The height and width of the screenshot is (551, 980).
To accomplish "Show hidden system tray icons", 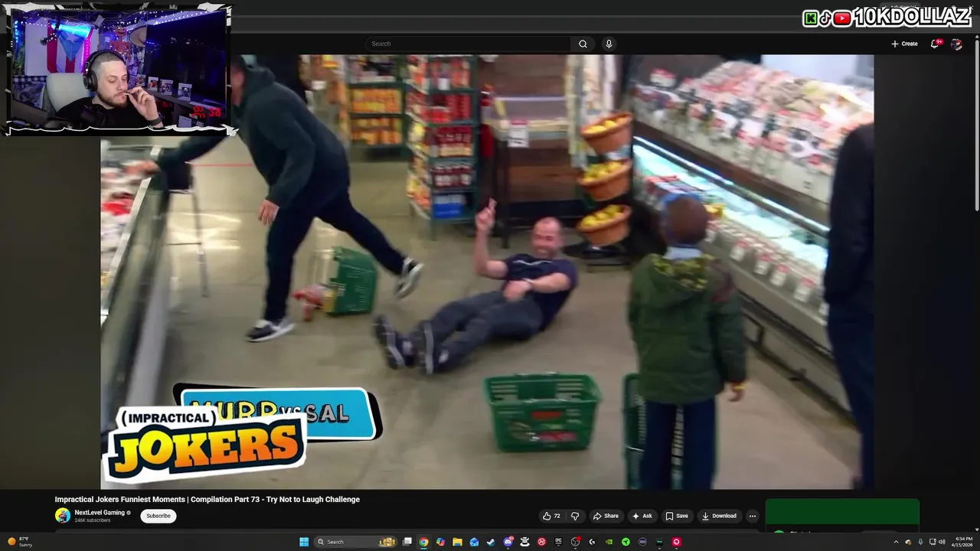I will 897,542.
